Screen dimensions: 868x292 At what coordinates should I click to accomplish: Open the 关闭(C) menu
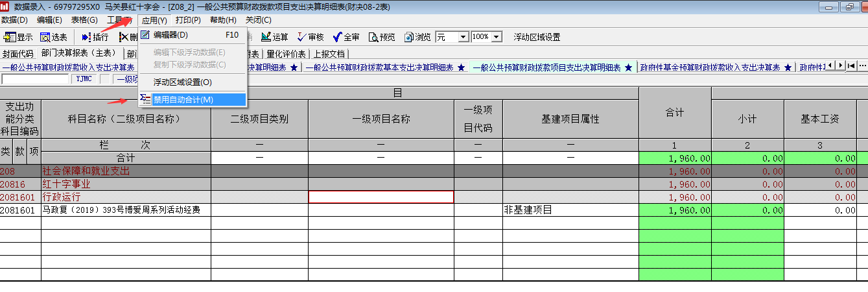click(258, 20)
